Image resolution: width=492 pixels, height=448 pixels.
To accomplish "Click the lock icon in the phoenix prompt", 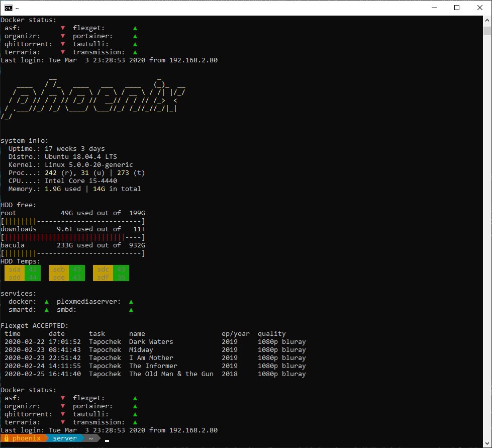I will (6, 438).
